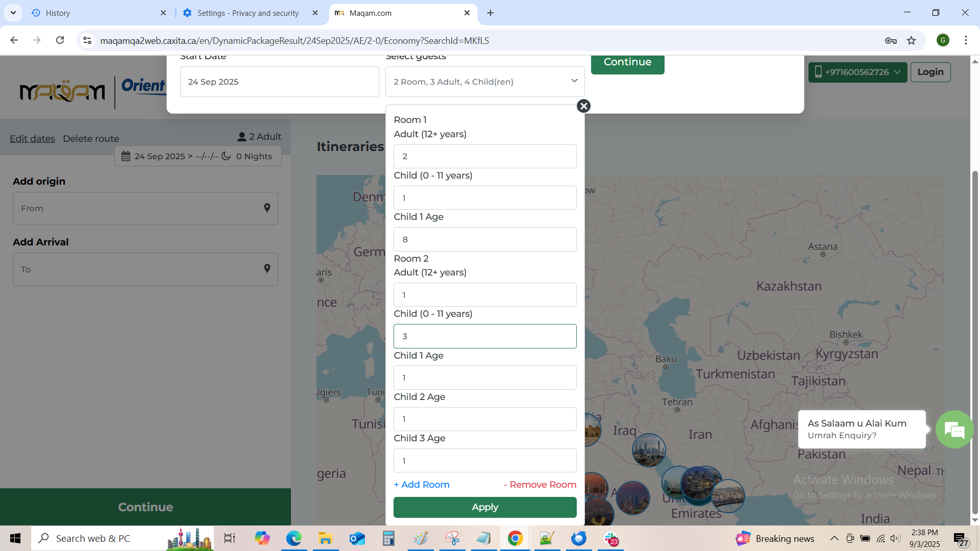Switch to the History tab

tap(92, 13)
